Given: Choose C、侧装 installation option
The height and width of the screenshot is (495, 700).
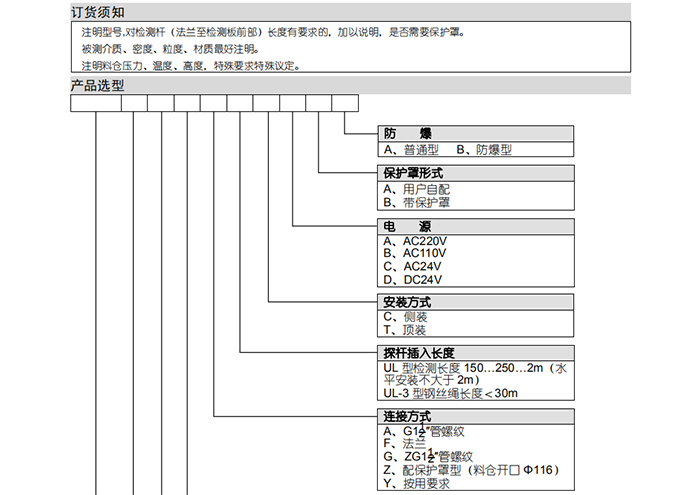Looking at the screenshot, I should [x=405, y=316].
